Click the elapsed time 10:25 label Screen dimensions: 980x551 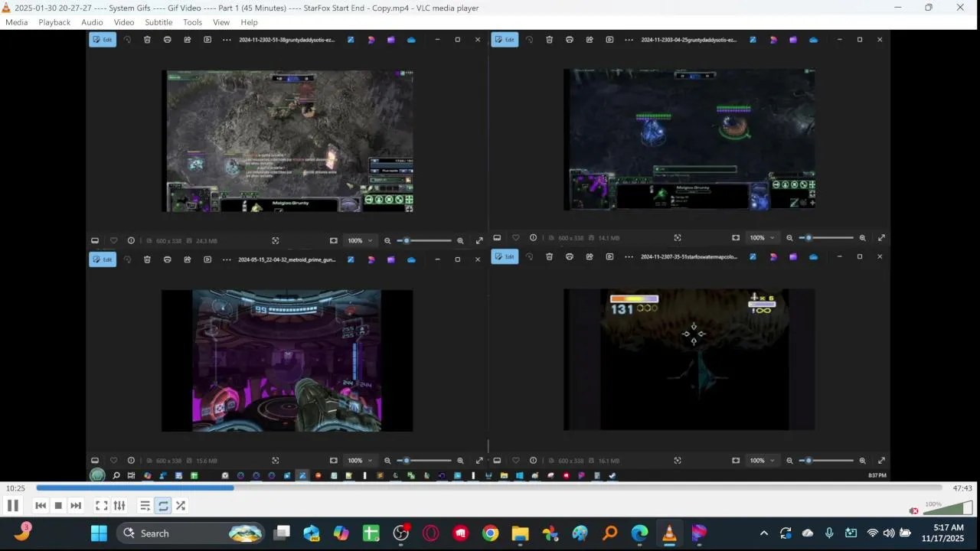pyautogui.click(x=15, y=488)
